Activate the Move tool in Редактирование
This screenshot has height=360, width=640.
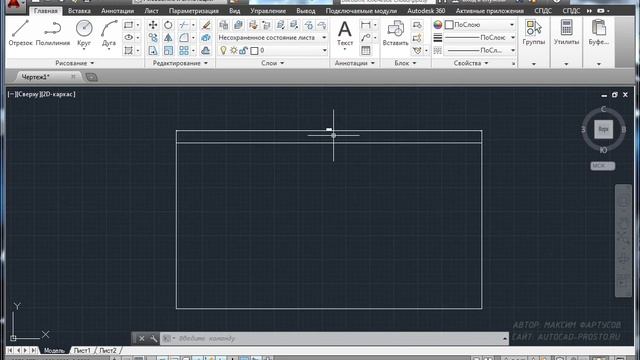pyautogui.click(x=153, y=25)
